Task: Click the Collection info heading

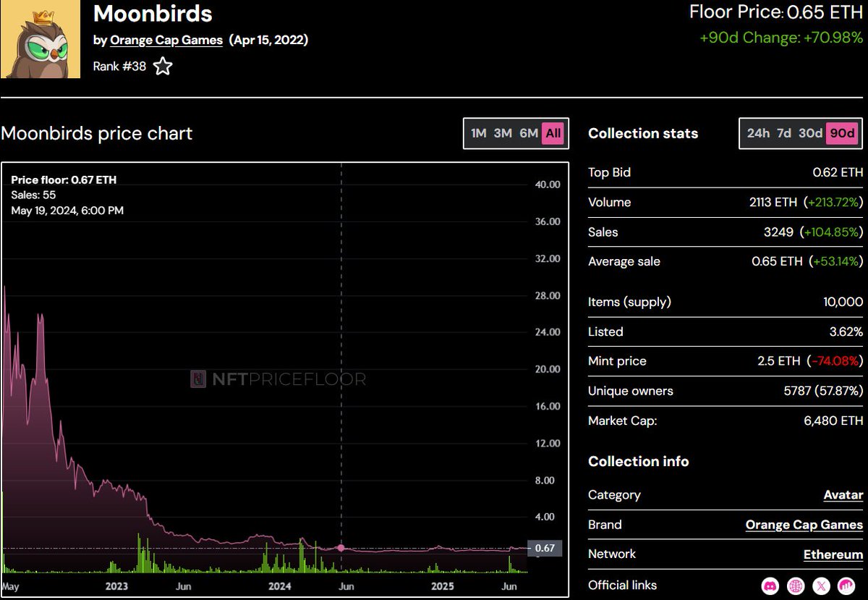Action: point(638,462)
